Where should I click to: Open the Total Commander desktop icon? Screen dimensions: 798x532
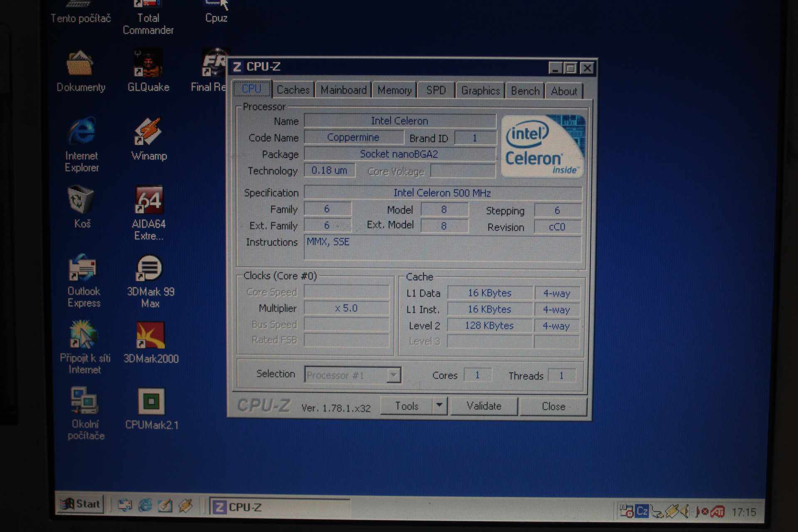(148, 17)
